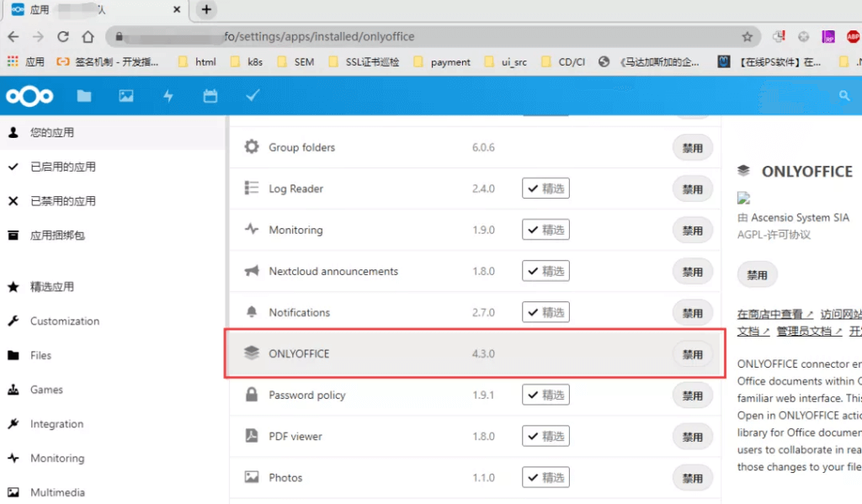Viewport: 862px width, 504px height.
Task: Open the Files app icon in header
Action: click(x=84, y=96)
